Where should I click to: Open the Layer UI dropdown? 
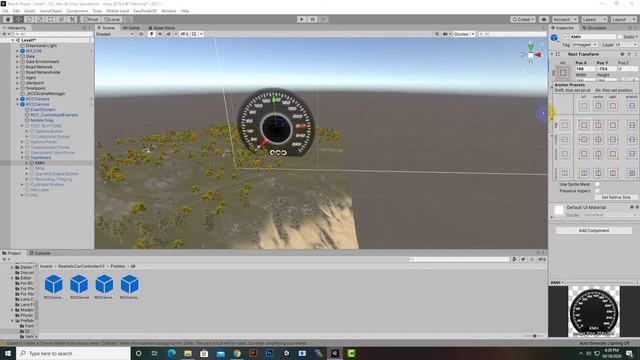tap(626, 44)
